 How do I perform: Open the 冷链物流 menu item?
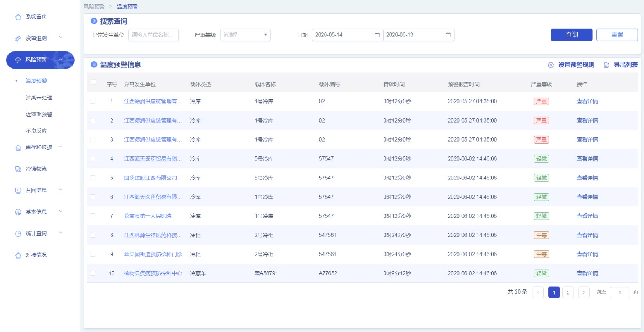tap(36, 169)
